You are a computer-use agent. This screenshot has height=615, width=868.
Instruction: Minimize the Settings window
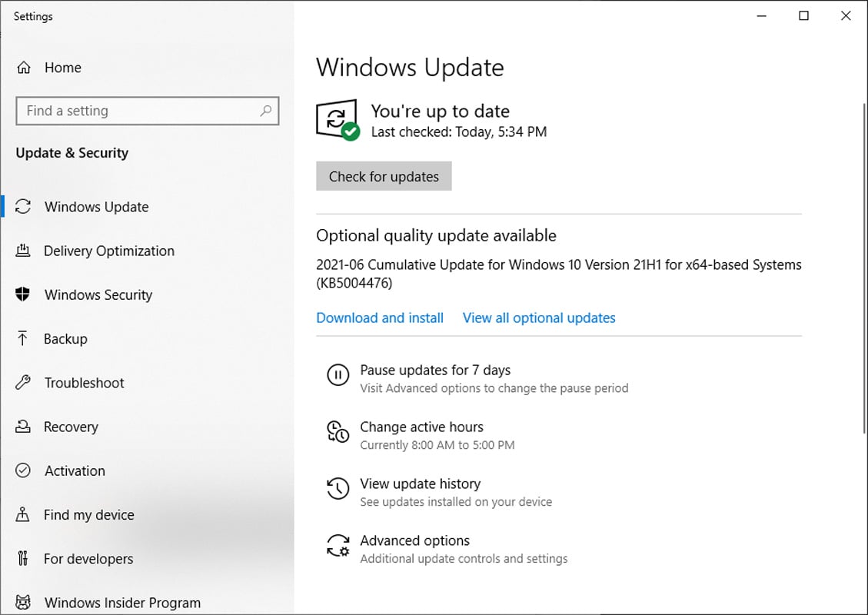click(762, 15)
